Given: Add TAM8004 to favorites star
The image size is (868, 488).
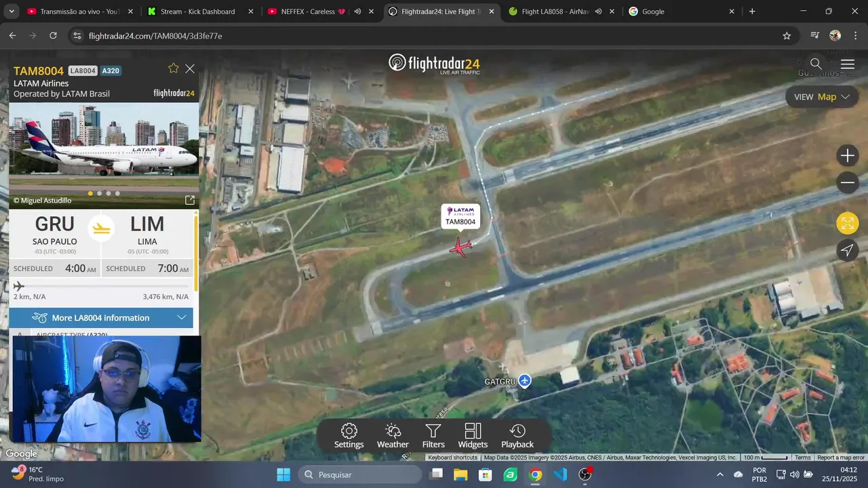Looking at the screenshot, I should [174, 68].
